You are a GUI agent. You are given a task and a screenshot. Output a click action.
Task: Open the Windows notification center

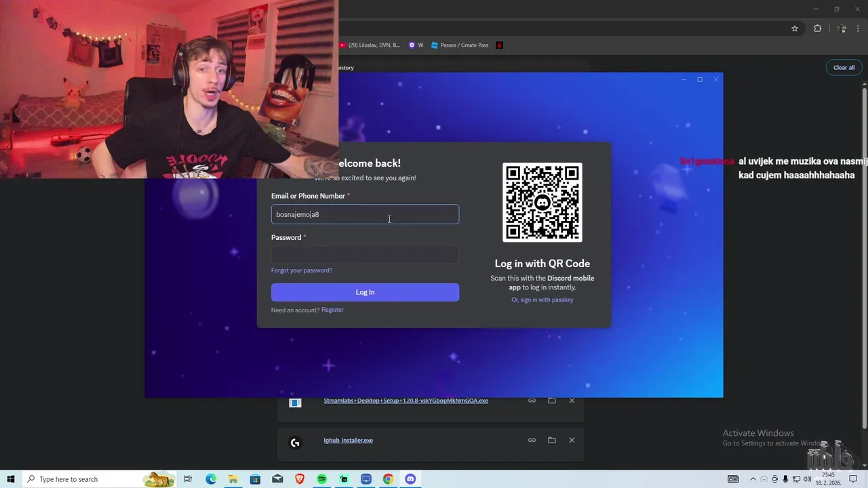click(853, 479)
